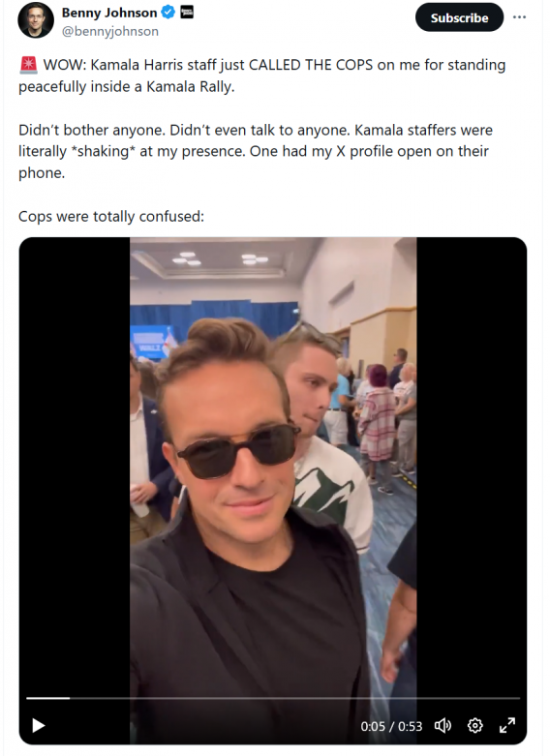Click the affiliate badge next to name
Viewport: 550px width, 756px height.
pyautogui.click(x=187, y=12)
